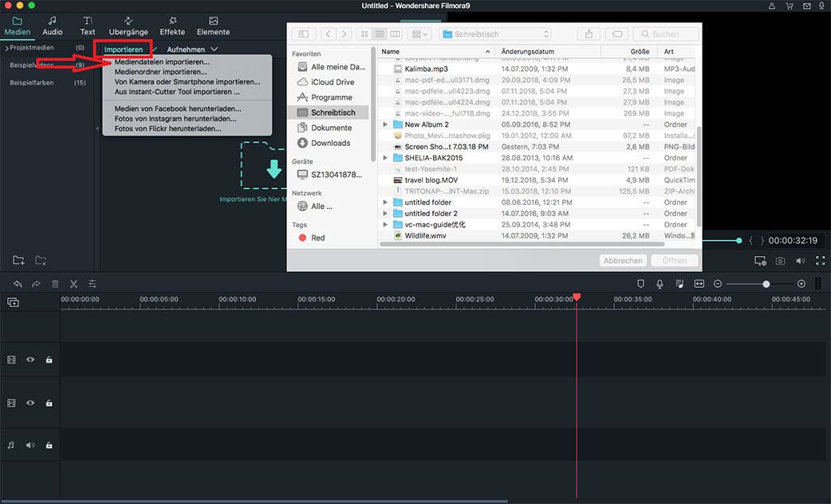Open the Aufnehmen dropdown
This screenshot has width=831, height=504.
coord(192,49)
